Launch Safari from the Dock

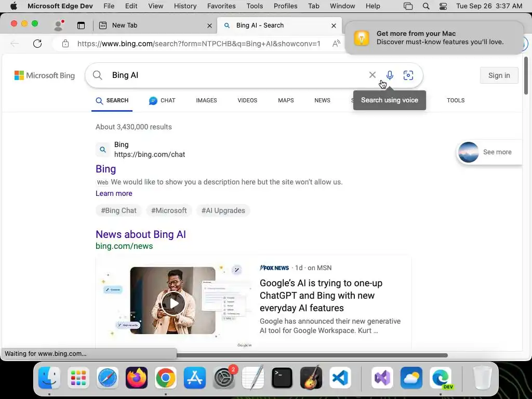107,378
